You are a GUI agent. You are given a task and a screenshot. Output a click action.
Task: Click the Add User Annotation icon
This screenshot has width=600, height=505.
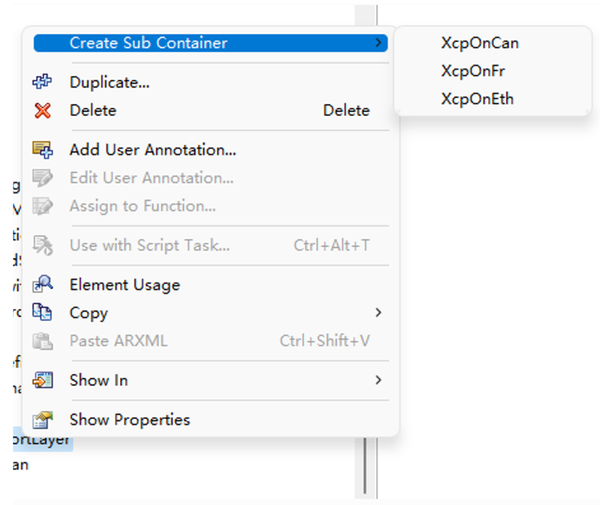pyautogui.click(x=42, y=150)
